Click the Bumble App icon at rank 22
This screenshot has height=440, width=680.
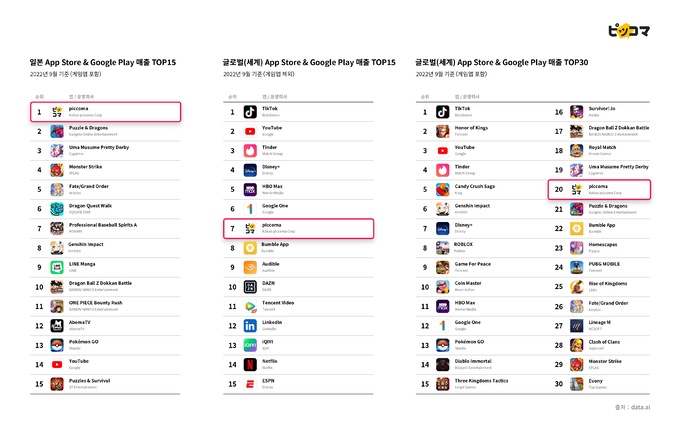coord(576,228)
